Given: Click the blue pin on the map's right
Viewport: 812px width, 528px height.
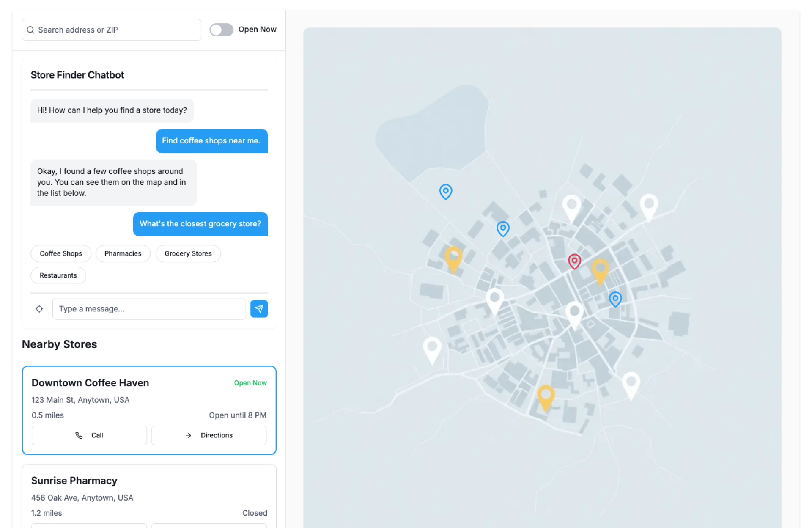Looking at the screenshot, I should pos(615,299).
